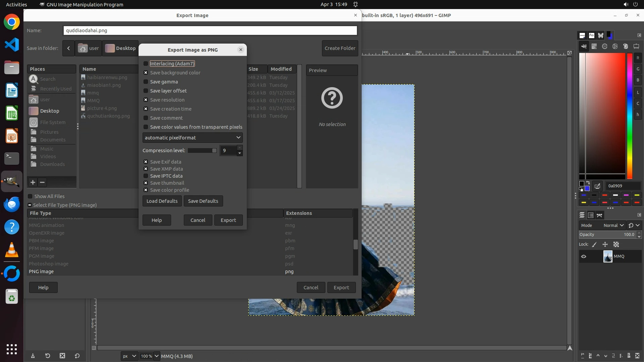Collapse the Select File Type expander
Viewport: 644px width, 362px height.
(30, 205)
